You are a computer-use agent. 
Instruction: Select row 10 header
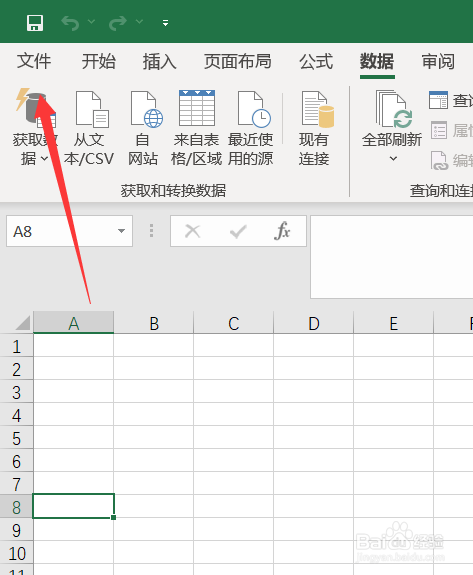[16, 553]
